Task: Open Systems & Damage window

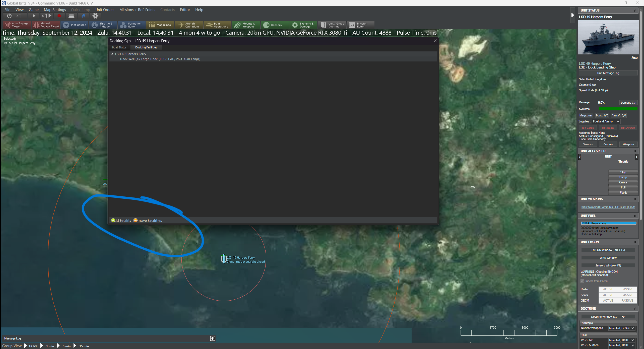Action: (303, 25)
